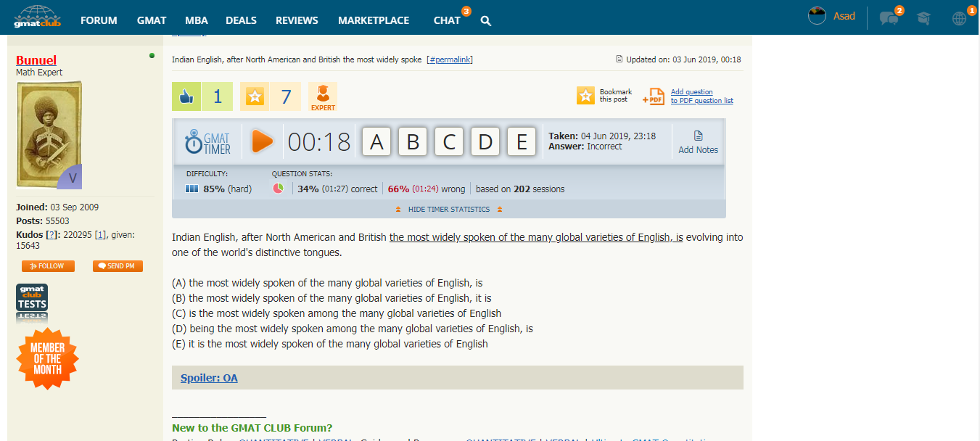The height and width of the screenshot is (441, 980).
Task: Click the GMAT Timer stopwatch logo
Action: pyautogui.click(x=208, y=141)
